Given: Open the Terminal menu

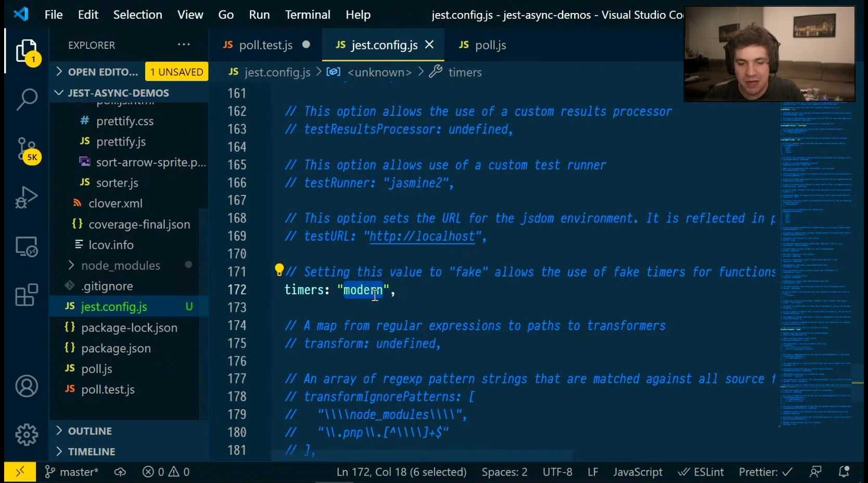Looking at the screenshot, I should pyautogui.click(x=308, y=15).
